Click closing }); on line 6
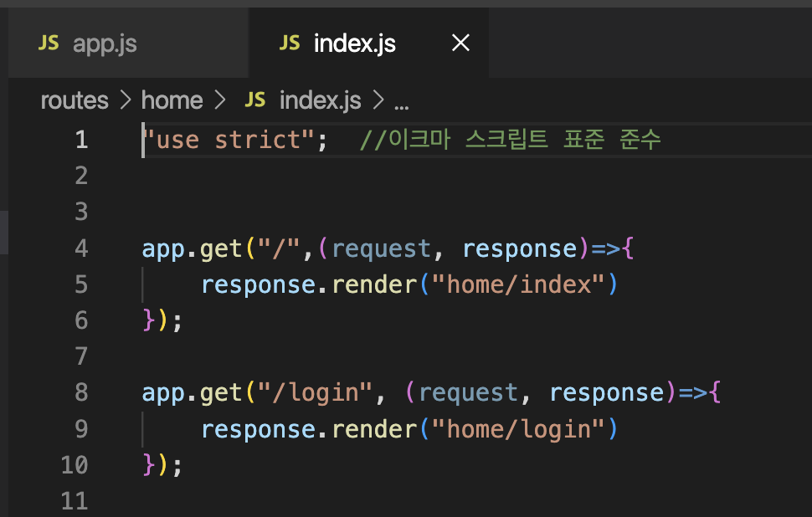The height and width of the screenshot is (517, 812). pos(162,321)
